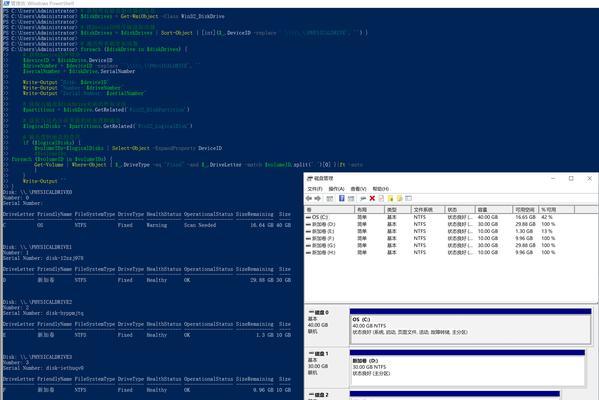Click the last toolbar icon showing a window layout
Screen dimensions: 599x400
click(408, 198)
